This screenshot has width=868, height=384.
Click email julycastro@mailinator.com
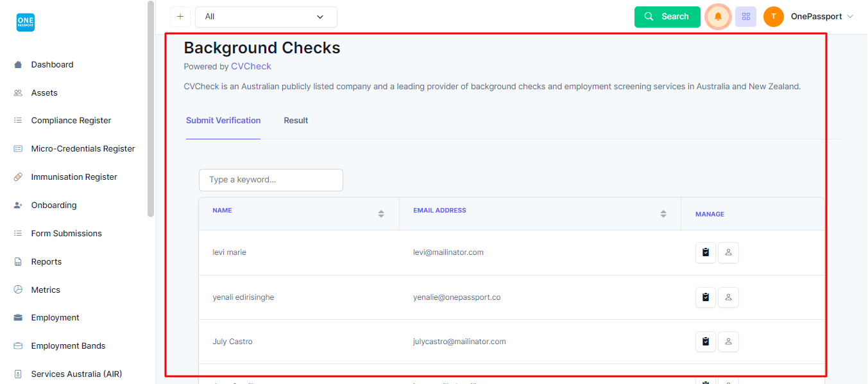tap(459, 342)
